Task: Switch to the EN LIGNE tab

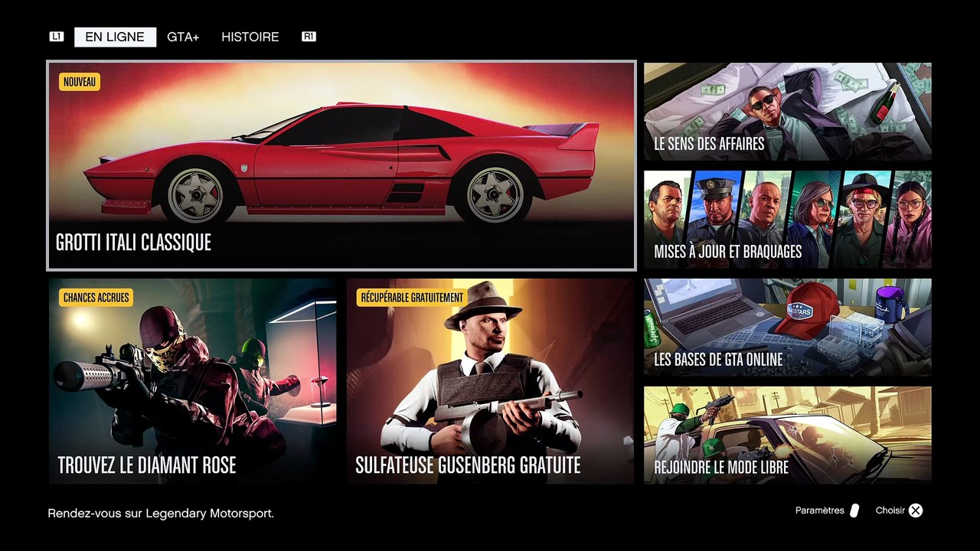Action: point(115,37)
